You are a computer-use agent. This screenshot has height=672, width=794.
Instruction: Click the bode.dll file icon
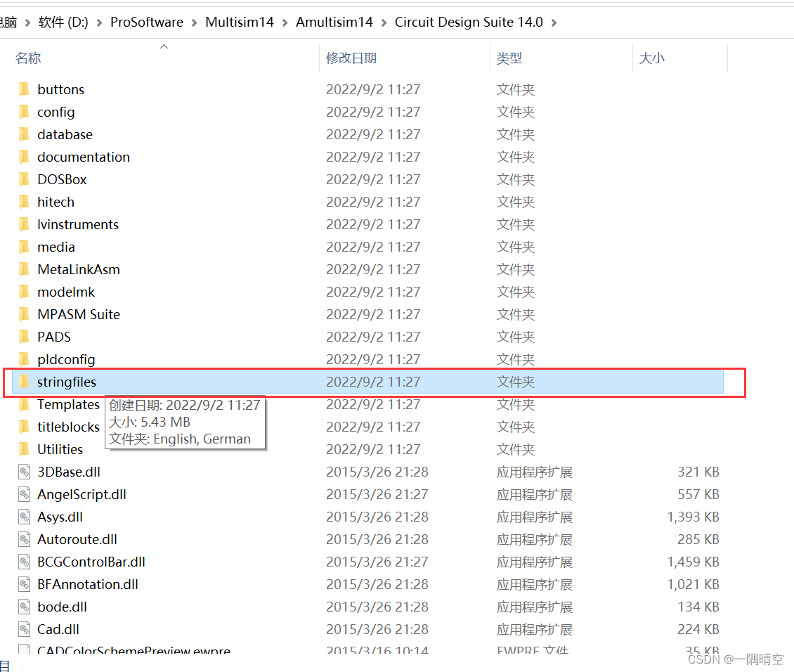(24, 607)
